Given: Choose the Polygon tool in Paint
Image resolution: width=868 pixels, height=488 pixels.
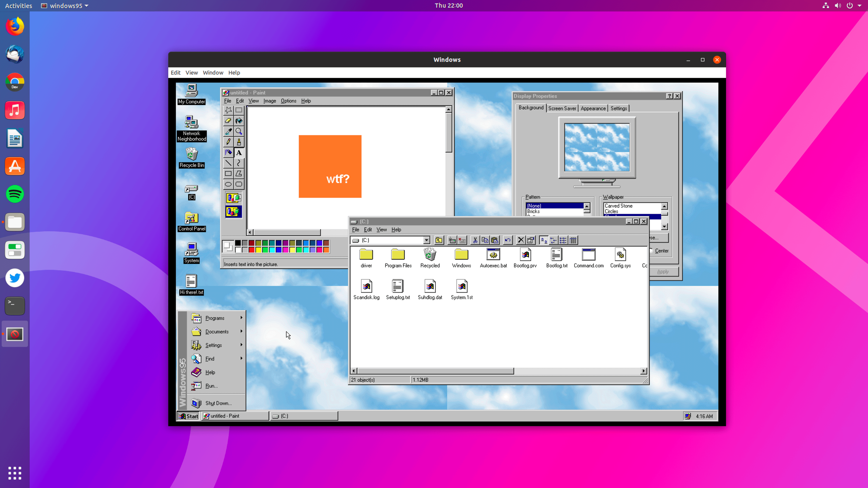Looking at the screenshot, I should coord(239,174).
